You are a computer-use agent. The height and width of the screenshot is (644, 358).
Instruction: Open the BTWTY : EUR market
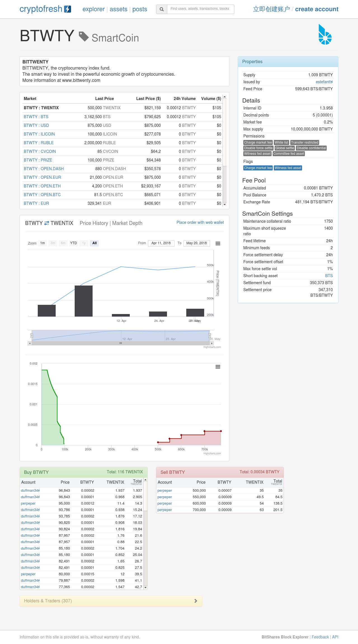[36, 203]
